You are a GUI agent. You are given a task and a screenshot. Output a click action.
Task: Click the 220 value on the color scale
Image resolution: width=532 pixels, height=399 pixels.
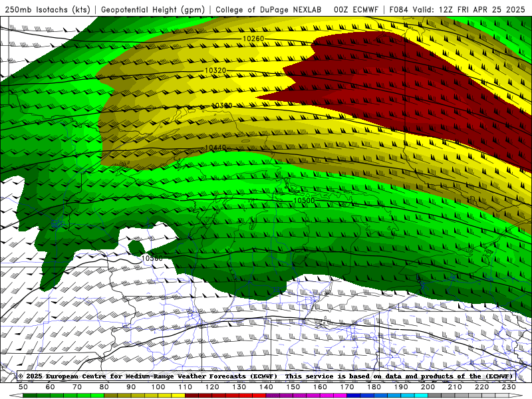pos(481,387)
